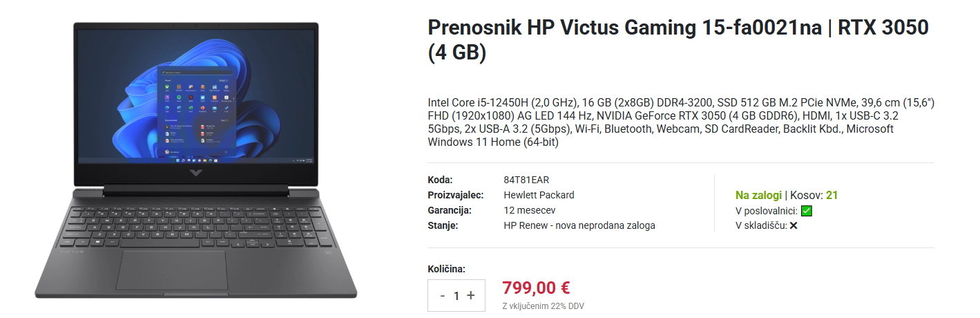Decrease quantity with the minus button
980x318 pixels.
442,296
